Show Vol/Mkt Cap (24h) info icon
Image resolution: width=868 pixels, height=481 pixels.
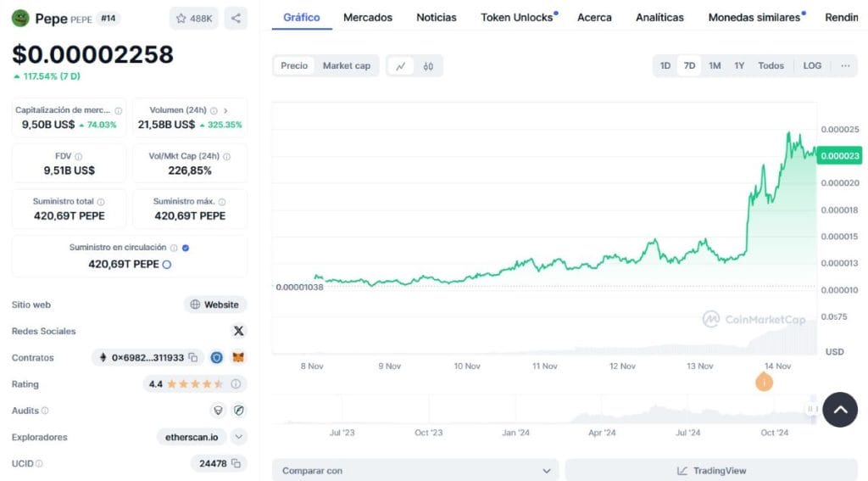pos(226,156)
